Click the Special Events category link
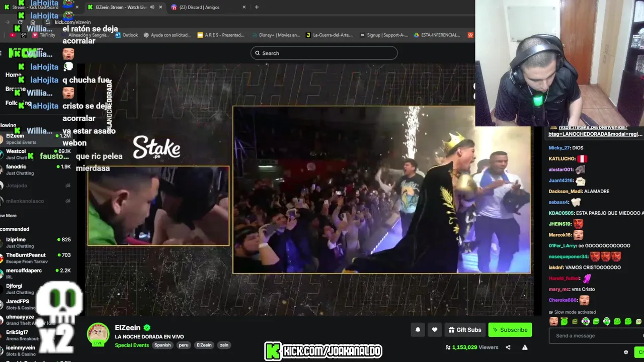The width and height of the screenshot is (644, 362). (x=132, y=345)
